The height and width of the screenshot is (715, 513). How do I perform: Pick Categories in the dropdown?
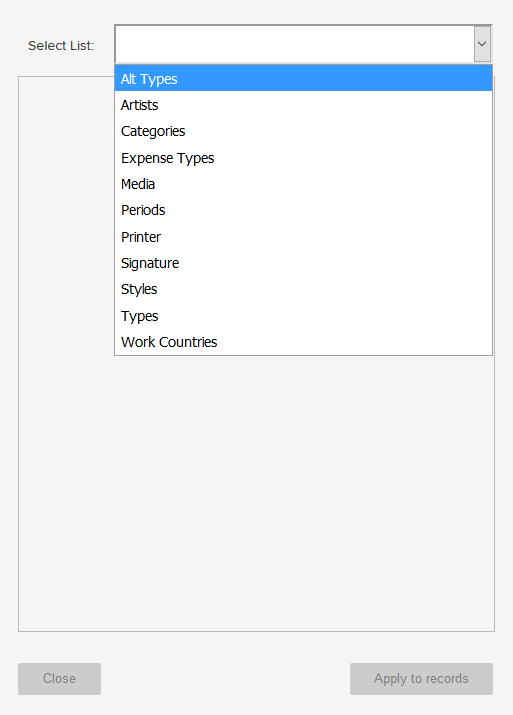303,131
